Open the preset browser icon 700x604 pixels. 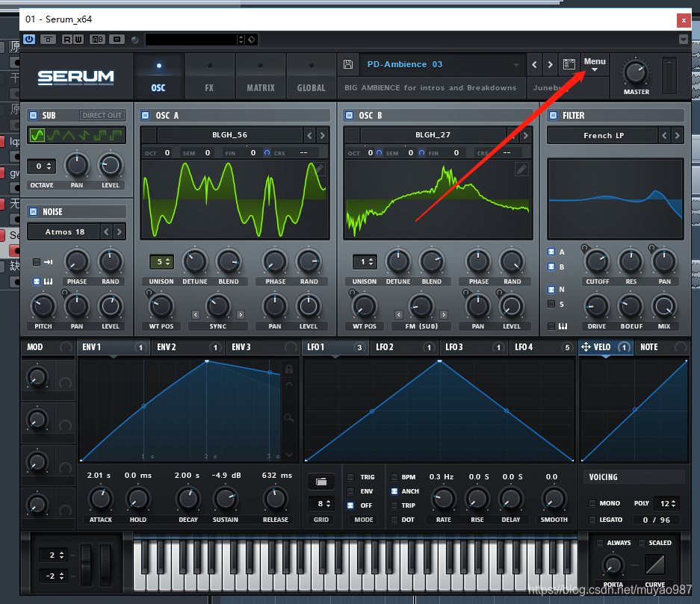[569, 64]
